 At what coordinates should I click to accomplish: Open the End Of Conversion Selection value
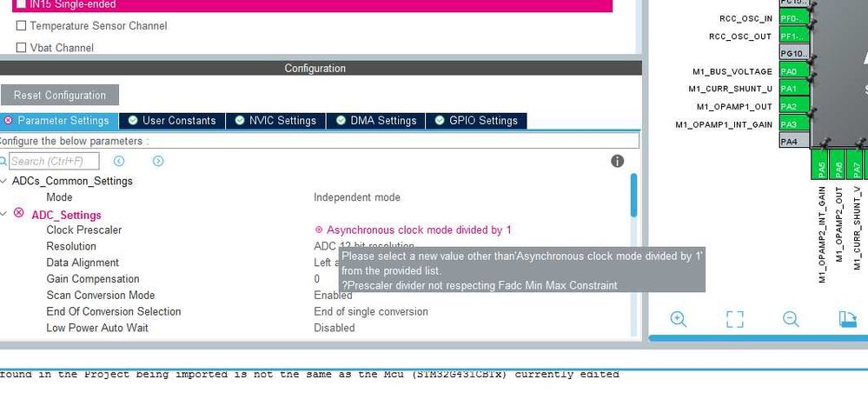(371, 312)
